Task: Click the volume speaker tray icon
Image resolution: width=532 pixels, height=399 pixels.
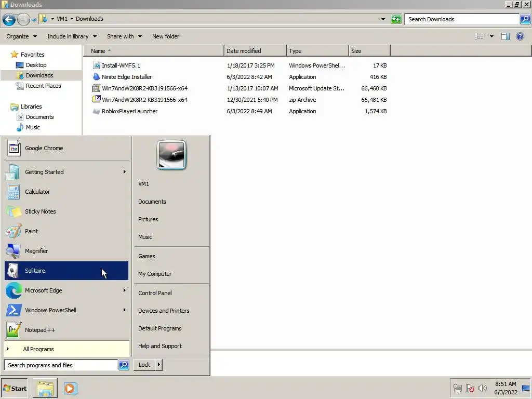Action: [482, 388]
